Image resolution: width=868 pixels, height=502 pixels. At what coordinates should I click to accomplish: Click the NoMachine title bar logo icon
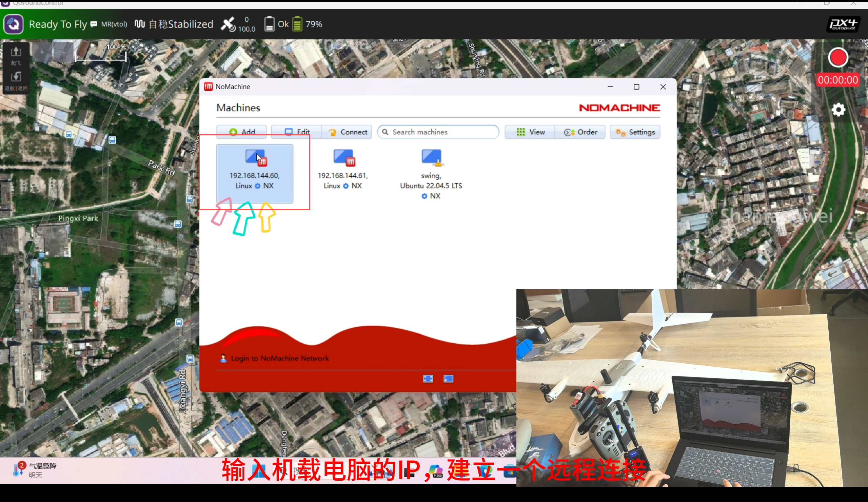tap(209, 86)
